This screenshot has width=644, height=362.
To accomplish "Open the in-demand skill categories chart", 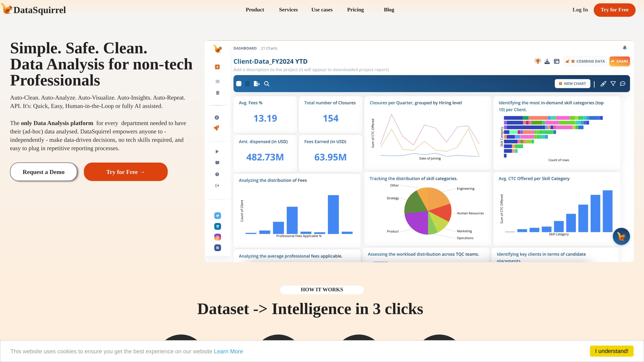I will coord(557,133).
